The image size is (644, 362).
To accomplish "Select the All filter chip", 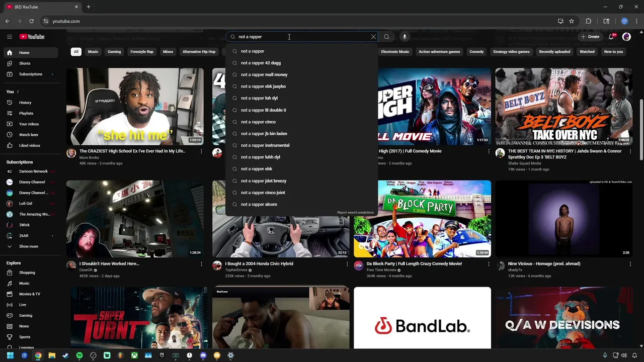I will [x=76, y=52].
